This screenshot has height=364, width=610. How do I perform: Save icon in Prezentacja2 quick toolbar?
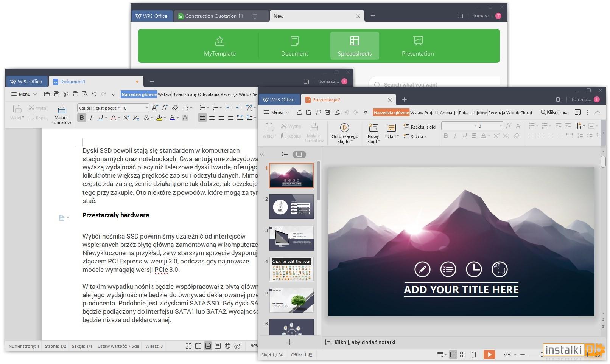[x=309, y=112]
